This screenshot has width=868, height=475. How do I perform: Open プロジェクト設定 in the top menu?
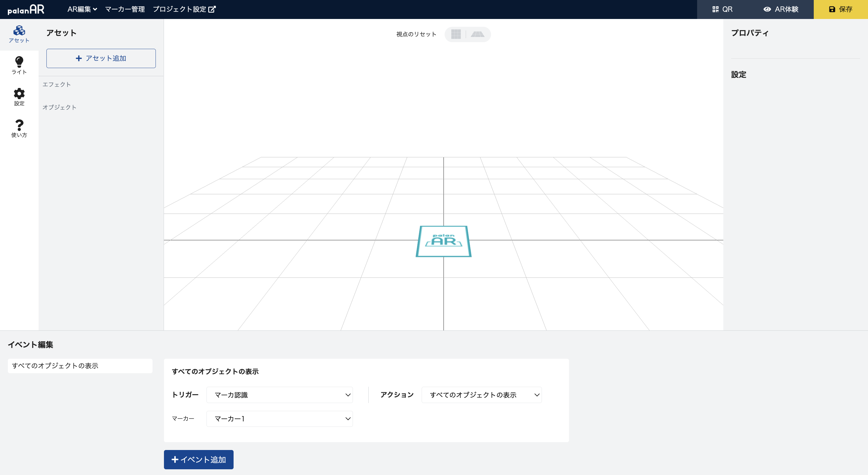[x=184, y=9]
